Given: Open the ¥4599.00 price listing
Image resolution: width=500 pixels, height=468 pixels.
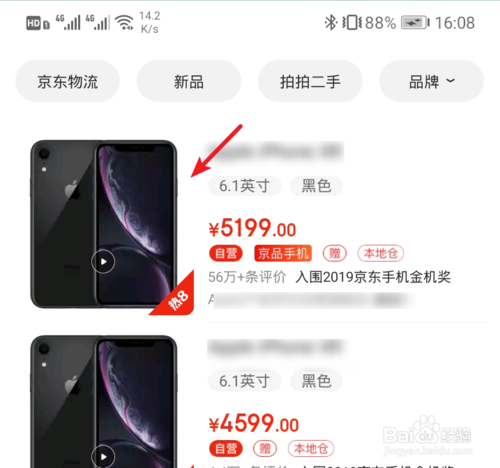Looking at the screenshot, I should 254,424.
